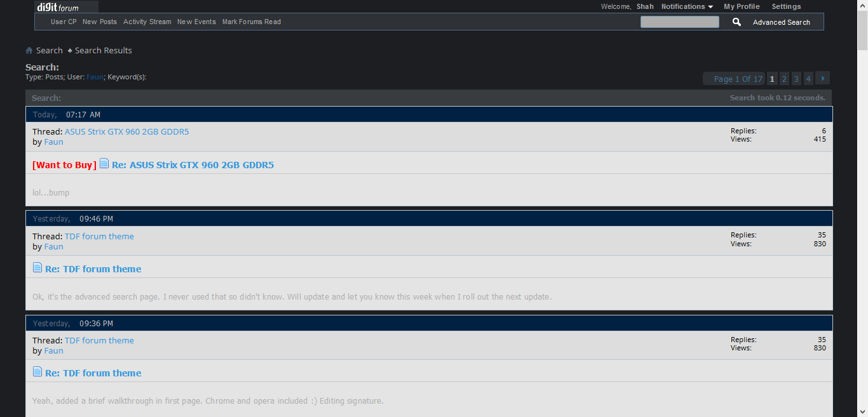
Task: Open Settings in the top bar
Action: 786,6
